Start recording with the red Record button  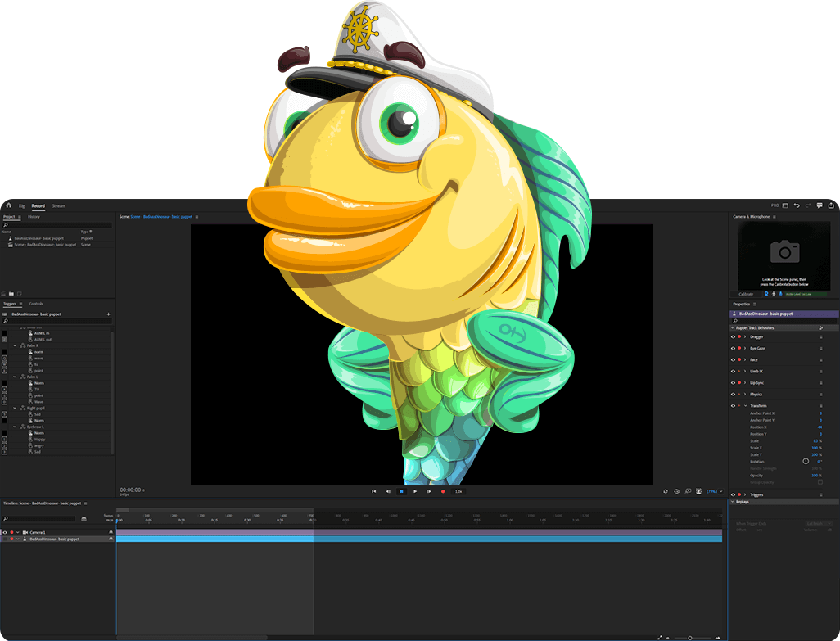443,491
